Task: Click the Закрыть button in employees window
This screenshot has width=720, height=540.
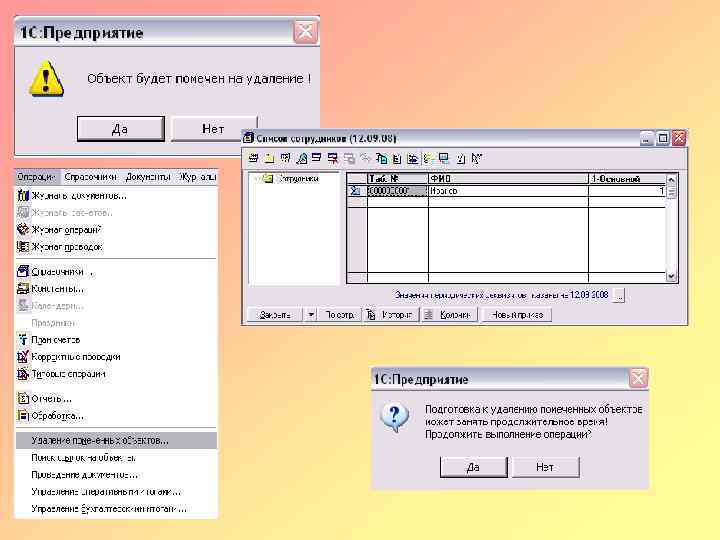Action: [x=275, y=315]
